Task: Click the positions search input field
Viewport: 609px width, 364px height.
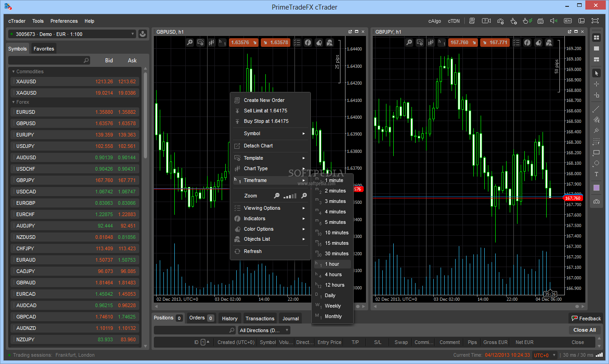Action: coord(195,330)
